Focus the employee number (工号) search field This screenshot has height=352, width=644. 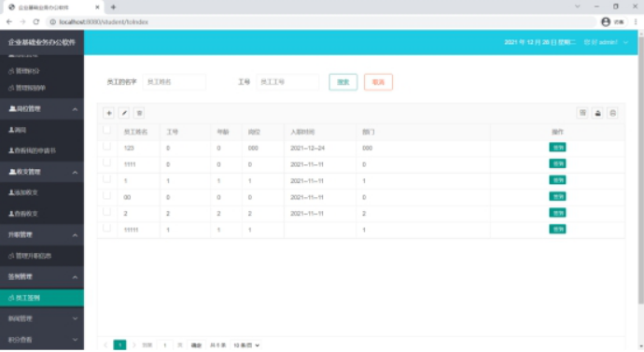[x=287, y=82]
